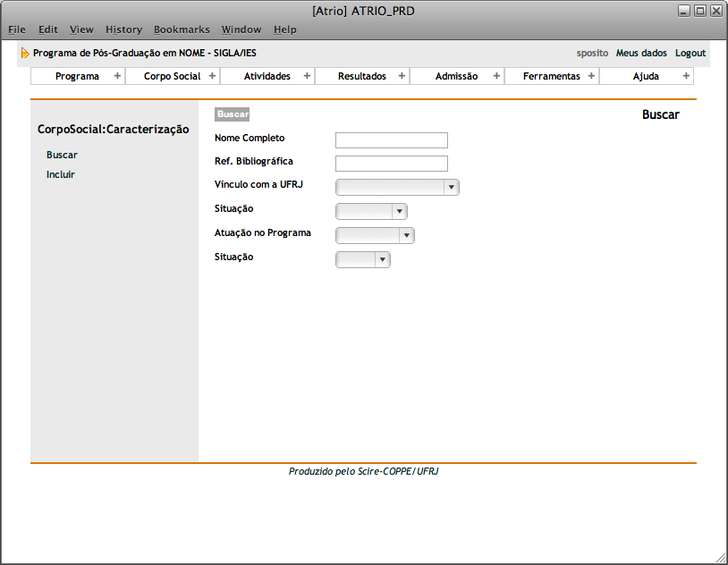Click the plus icon next to Admissão
The image size is (728, 565).
(x=496, y=76)
